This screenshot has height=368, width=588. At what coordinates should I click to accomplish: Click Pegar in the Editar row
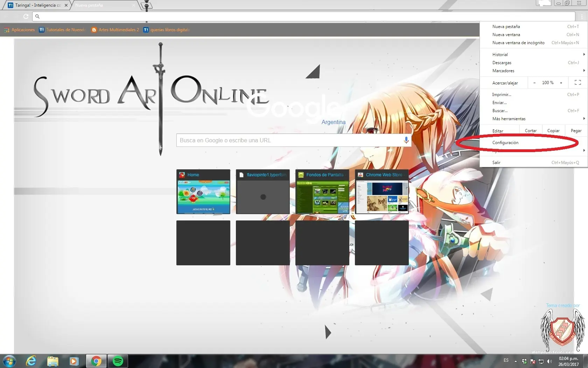(x=576, y=131)
